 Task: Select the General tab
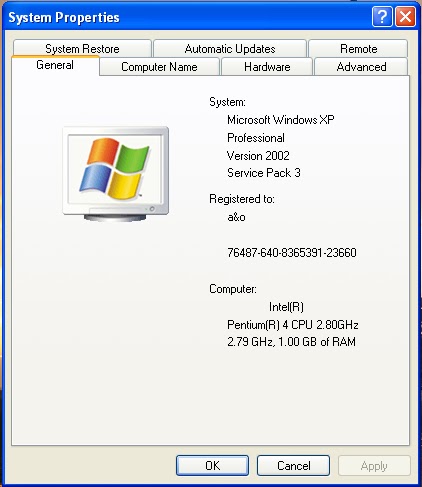55,65
